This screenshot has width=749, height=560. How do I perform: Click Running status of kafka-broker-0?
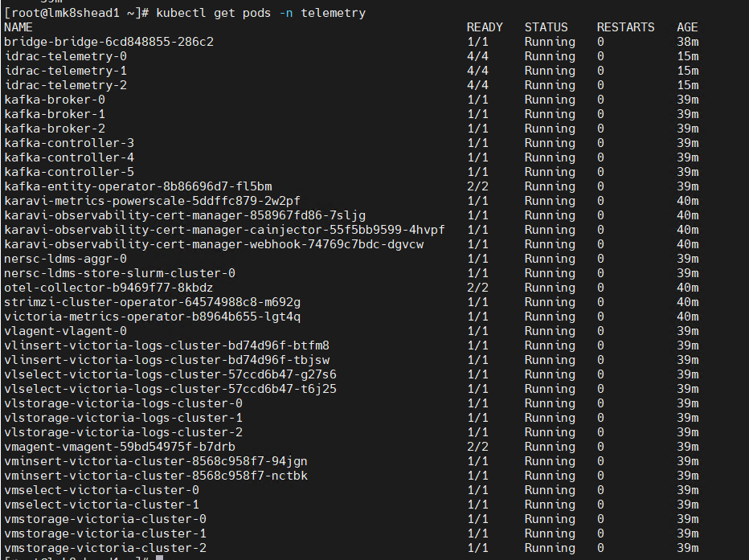pos(550,100)
